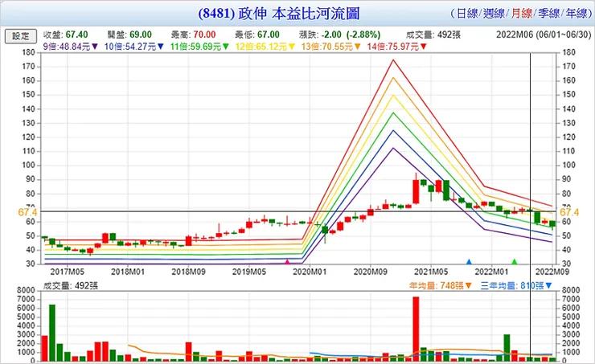Click the opening price 69.00 value
The width and height of the screenshot is (595, 364).
(141, 35)
